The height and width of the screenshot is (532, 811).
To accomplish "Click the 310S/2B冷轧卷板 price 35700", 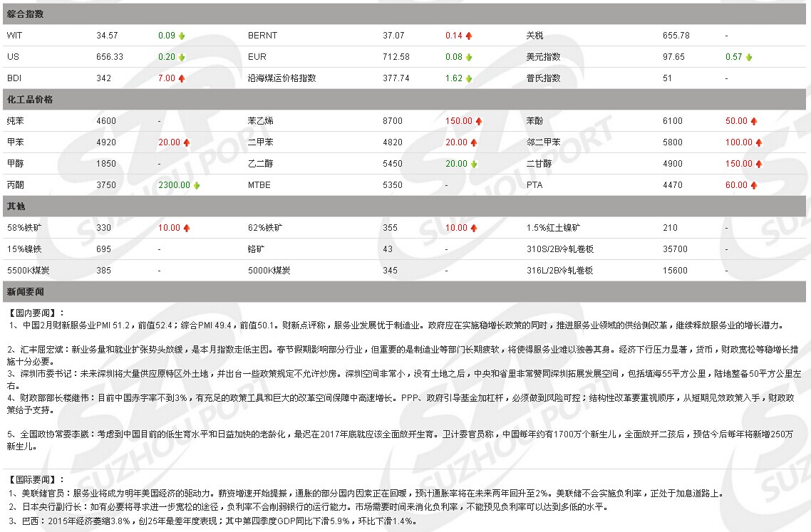I will point(676,249).
